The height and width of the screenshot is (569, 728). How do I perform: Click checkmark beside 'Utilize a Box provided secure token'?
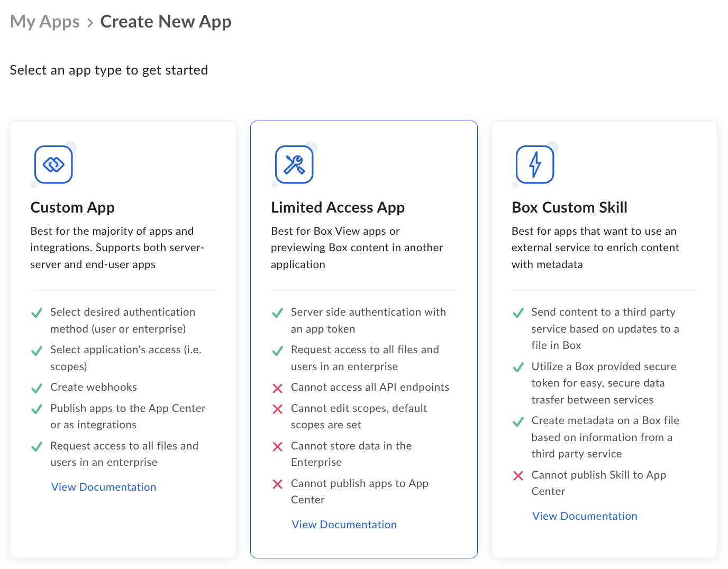click(x=518, y=368)
